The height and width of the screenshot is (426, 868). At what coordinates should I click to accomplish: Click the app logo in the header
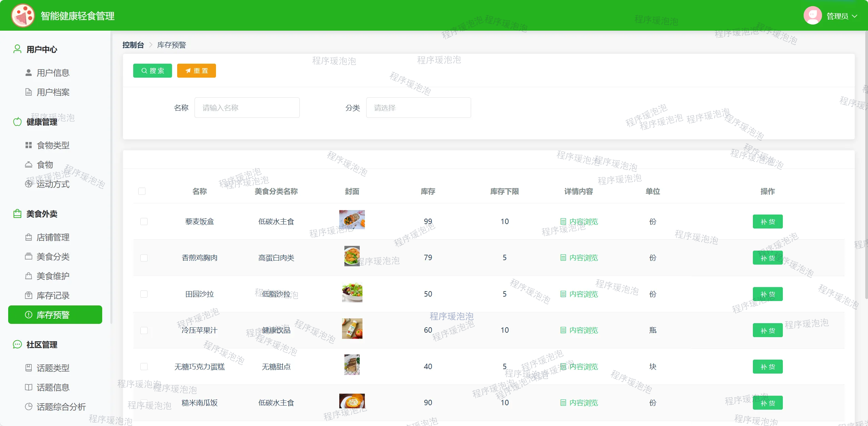tap(23, 16)
